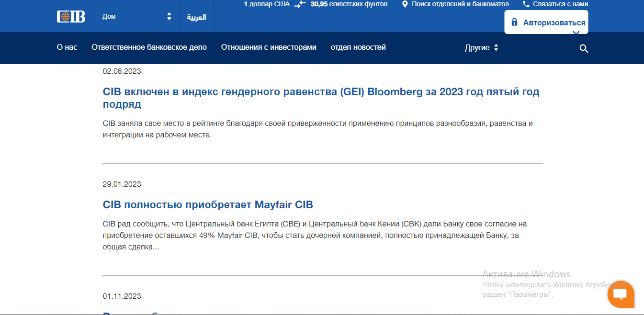The image size is (644, 315).
Task: Click the location pin icon
Action: (x=405, y=4)
